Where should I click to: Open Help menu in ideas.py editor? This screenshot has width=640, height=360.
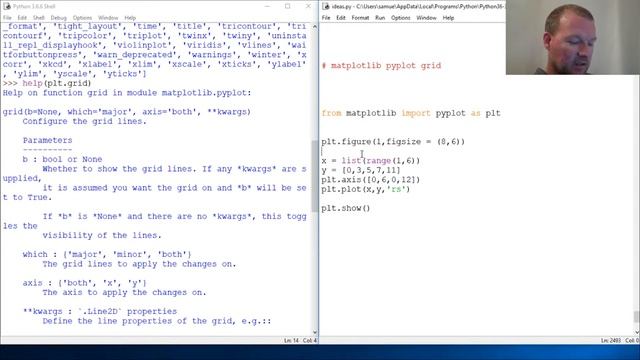(x=448, y=18)
